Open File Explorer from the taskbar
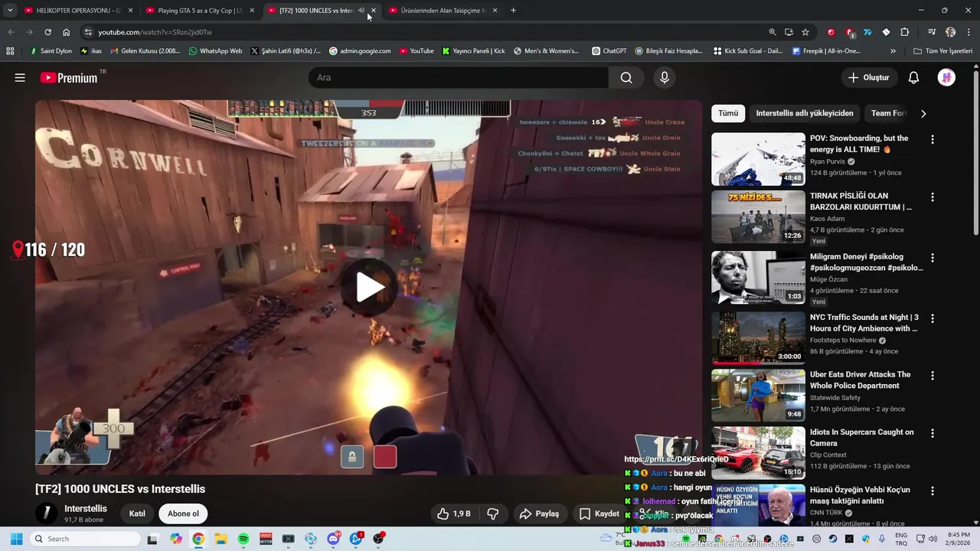The image size is (980, 551). click(220, 539)
